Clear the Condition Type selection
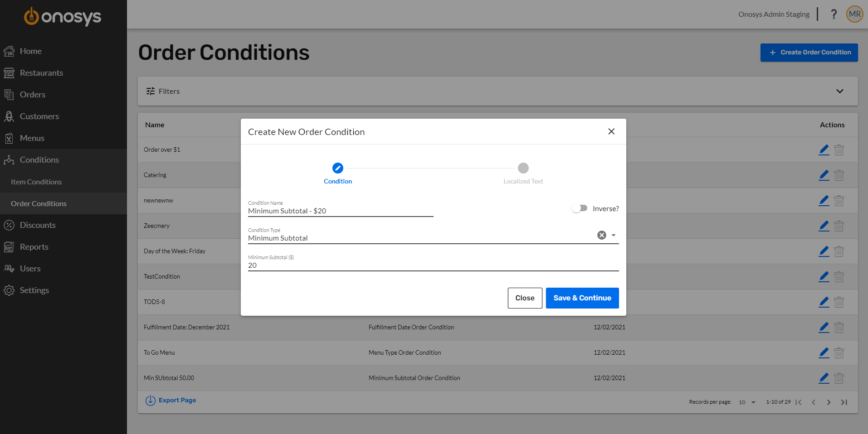 click(601, 235)
